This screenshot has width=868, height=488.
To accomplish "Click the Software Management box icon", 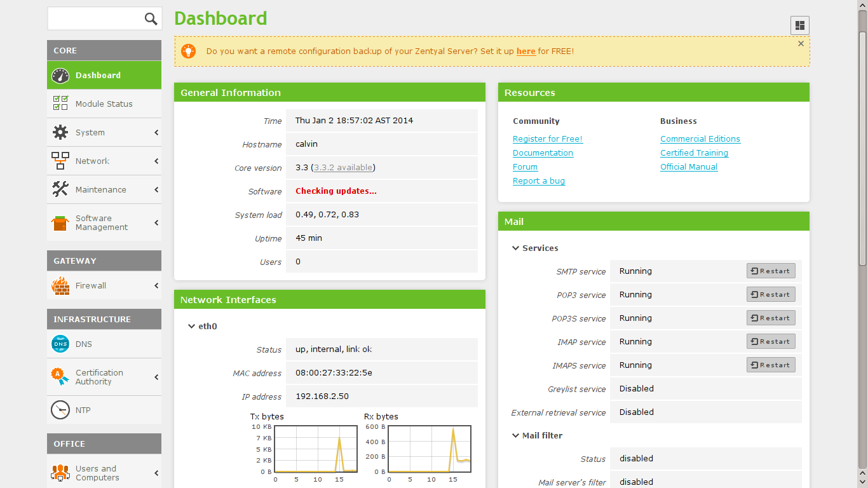I will pyautogui.click(x=60, y=223).
